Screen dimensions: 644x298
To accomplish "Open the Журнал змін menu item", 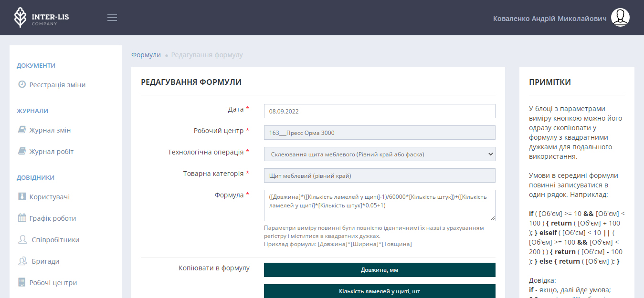I will [x=50, y=130].
